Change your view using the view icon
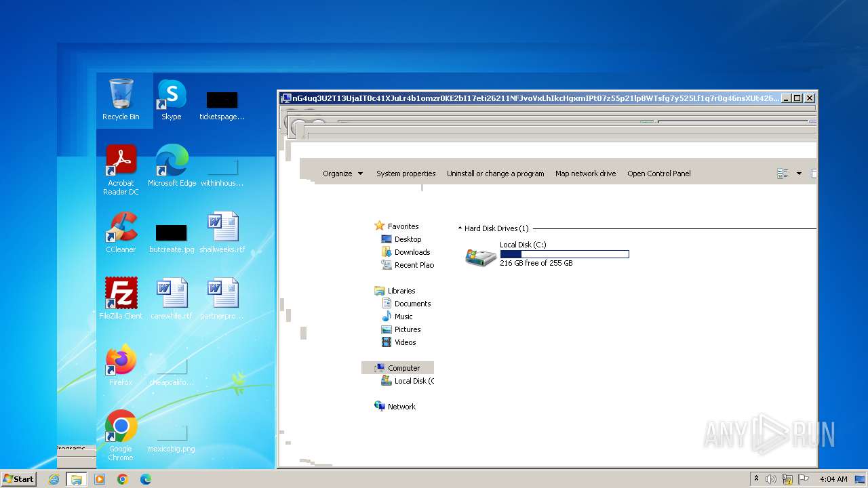The image size is (868, 488). tap(783, 174)
